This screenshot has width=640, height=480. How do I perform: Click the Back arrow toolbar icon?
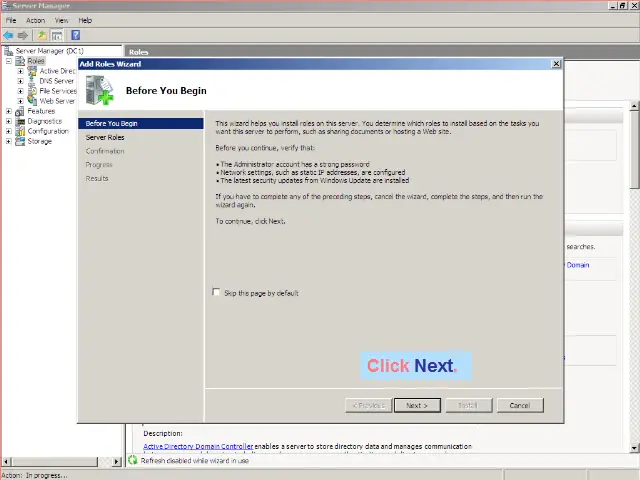9,35
